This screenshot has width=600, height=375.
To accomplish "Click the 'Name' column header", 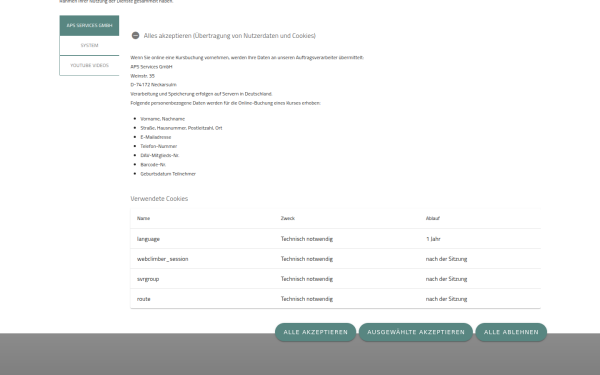I will pos(143,218).
